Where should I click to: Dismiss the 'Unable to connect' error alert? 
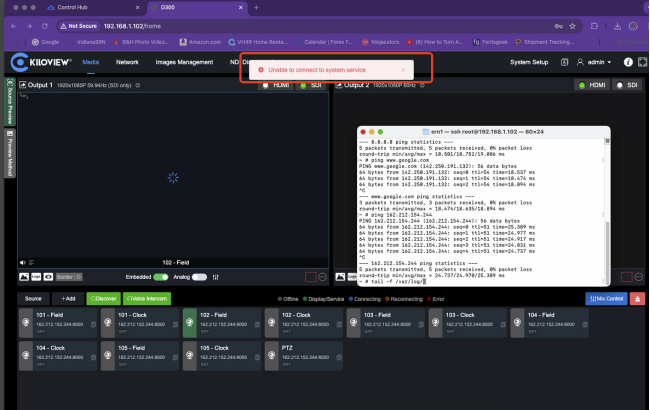(x=403, y=70)
